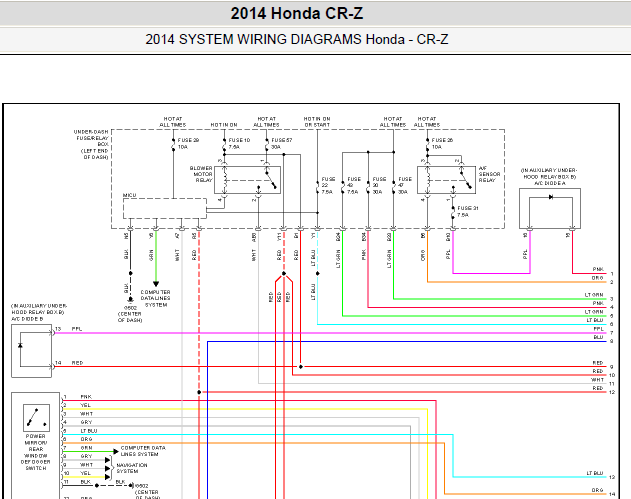
Task: Click the 'FUSE 47 30A' label
Action: [x=405, y=186]
